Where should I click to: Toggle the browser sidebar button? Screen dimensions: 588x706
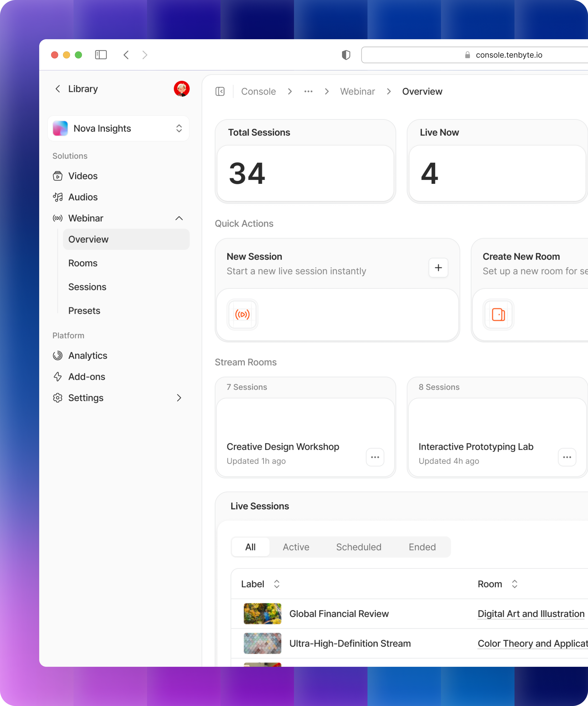click(101, 55)
